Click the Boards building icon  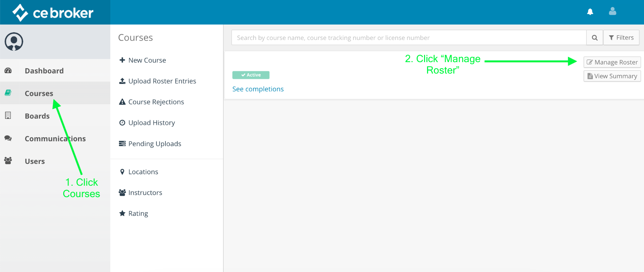click(x=8, y=116)
